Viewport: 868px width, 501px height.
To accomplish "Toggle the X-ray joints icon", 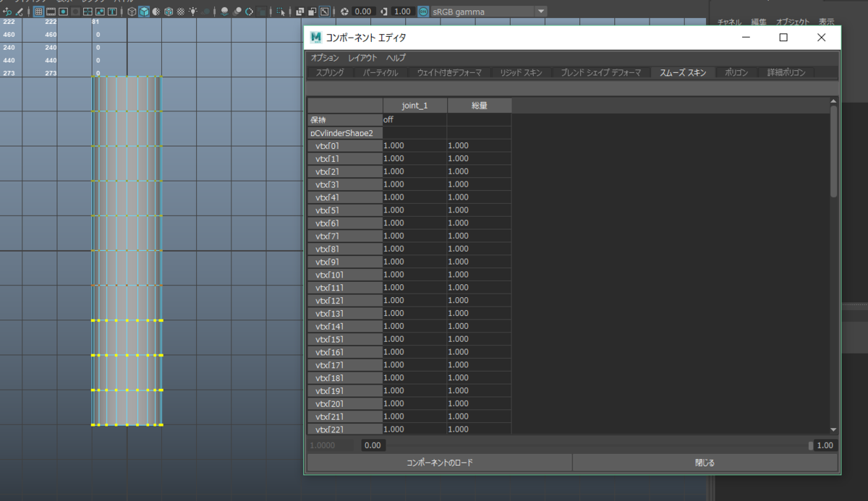I will (x=325, y=12).
